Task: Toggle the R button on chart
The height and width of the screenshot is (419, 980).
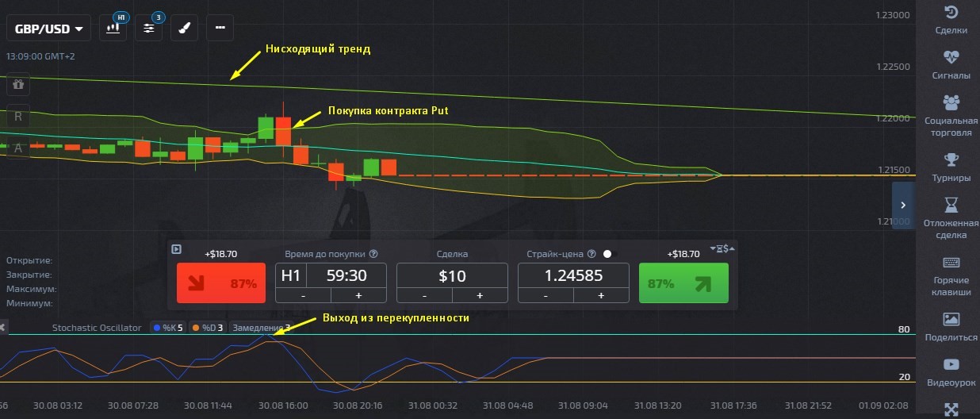Action: coord(18,115)
